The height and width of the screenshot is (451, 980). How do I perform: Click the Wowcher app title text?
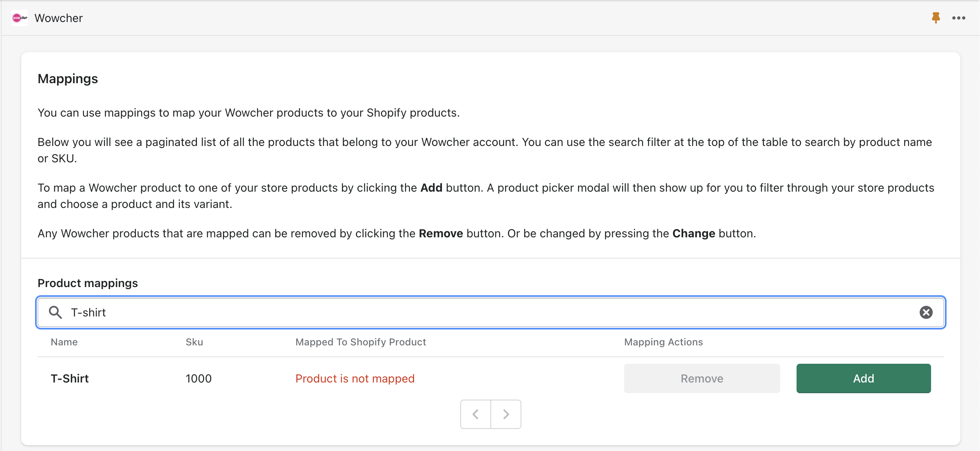click(59, 18)
